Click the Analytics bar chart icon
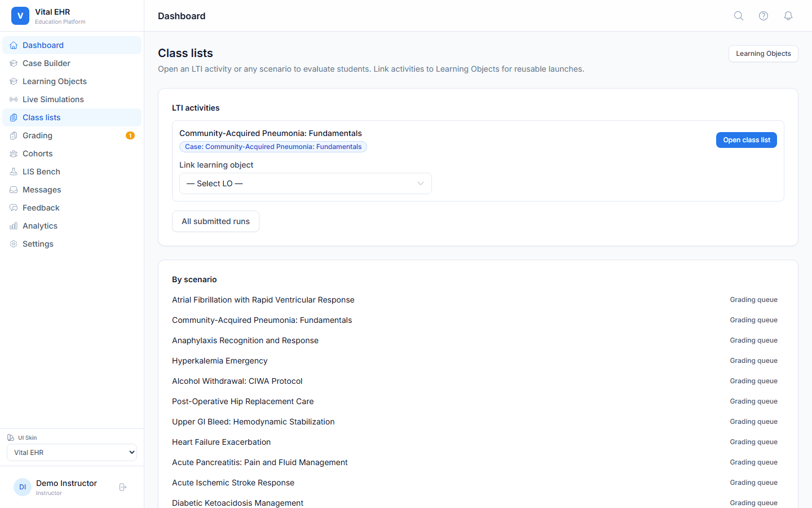 click(x=14, y=226)
